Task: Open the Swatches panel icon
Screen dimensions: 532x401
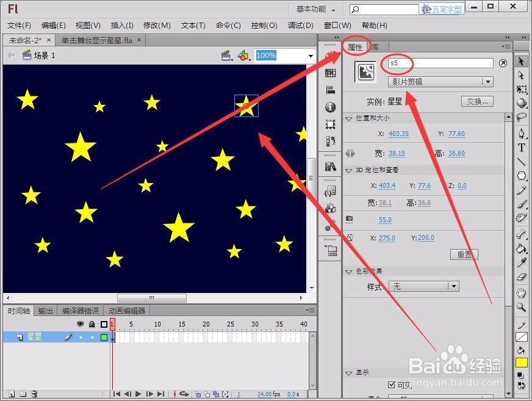Action: pos(330,73)
